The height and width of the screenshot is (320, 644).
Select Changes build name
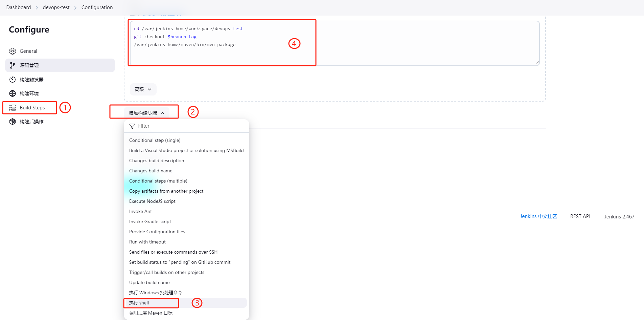point(186,171)
